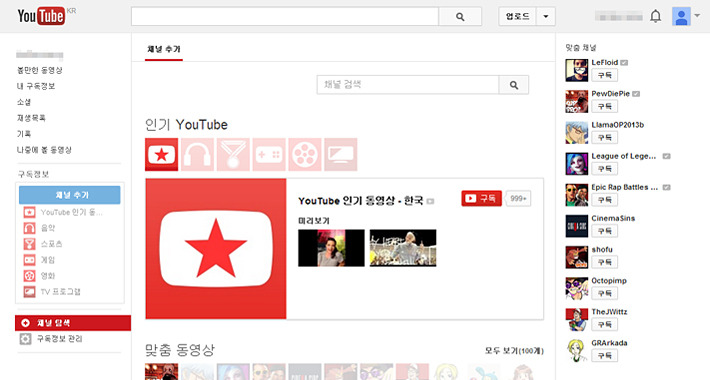Screen dimensions: 710x380
Task: Select the headphones music category icon
Action: pyautogui.click(x=197, y=154)
